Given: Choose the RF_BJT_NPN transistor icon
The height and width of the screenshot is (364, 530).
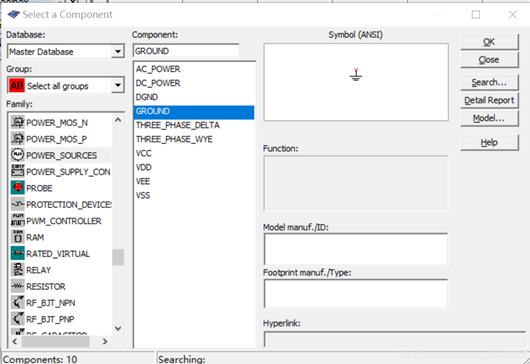Looking at the screenshot, I should 18,302.
